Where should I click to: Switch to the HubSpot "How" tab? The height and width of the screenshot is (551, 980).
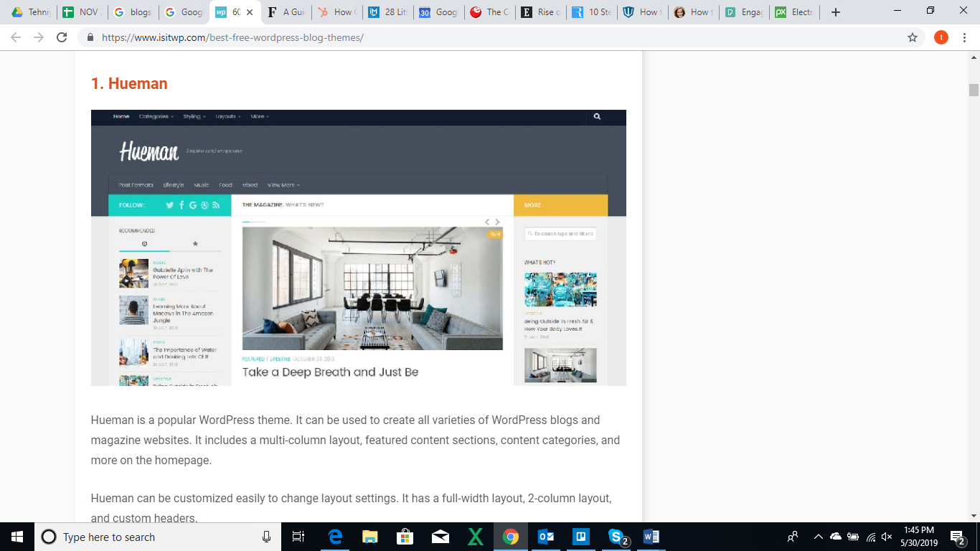337,12
